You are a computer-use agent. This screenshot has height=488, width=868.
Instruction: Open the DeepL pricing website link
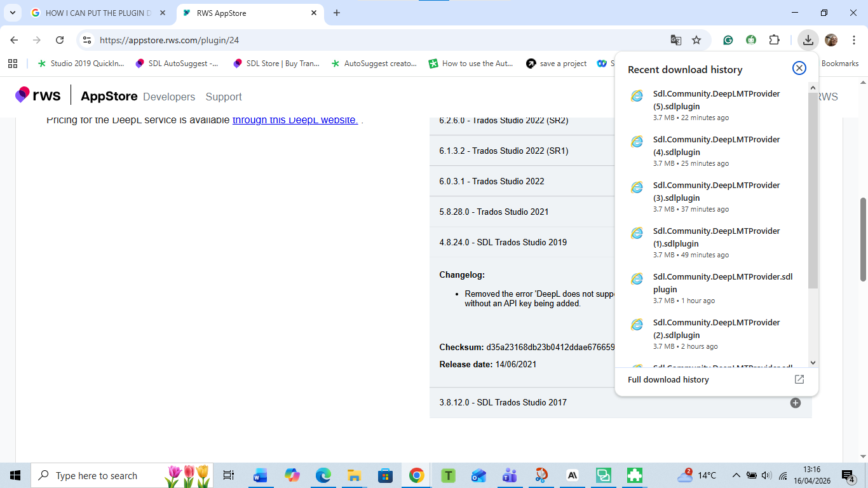coord(296,119)
